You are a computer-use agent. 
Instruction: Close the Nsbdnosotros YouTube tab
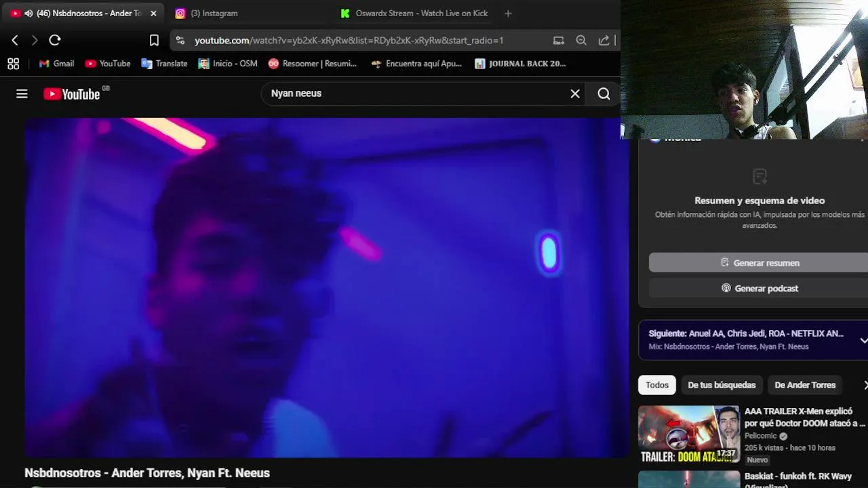pyautogui.click(x=153, y=14)
